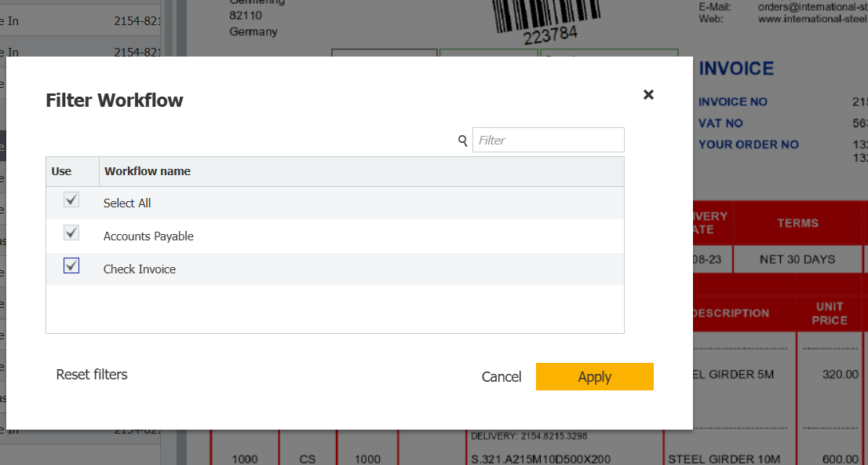The height and width of the screenshot is (465, 868).
Task: Click the INVOICE NO label on the document
Action: 732,101
